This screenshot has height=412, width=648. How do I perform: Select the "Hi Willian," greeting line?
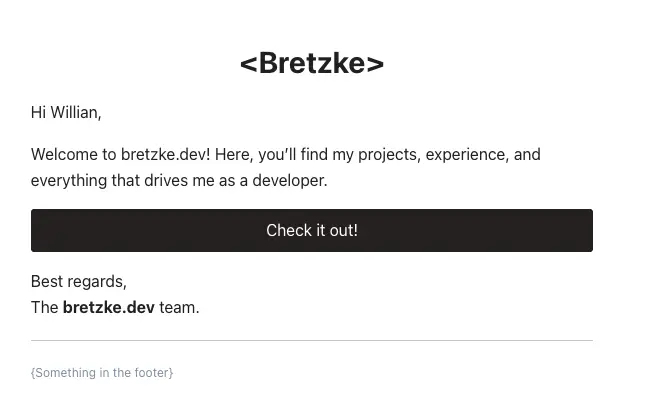pyautogui.click(x=66, y=112)
